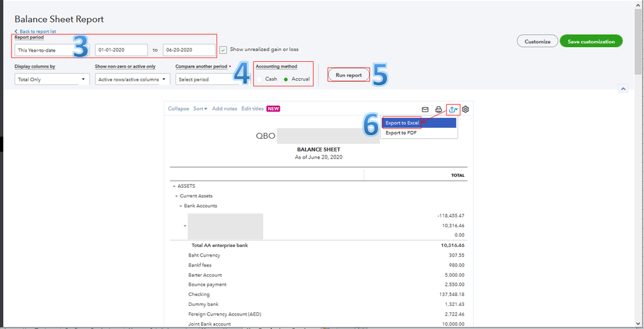Click the 980.00 Bankf fees amount
This screenshot has width=644, height=329.
(456, 265)
